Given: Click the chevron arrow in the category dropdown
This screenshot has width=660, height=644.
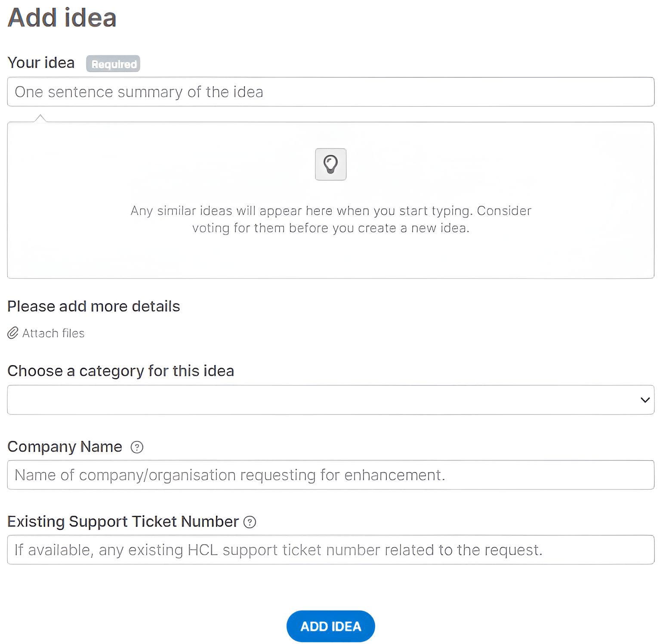Looking at the screenshot, I should pos(645,400).
